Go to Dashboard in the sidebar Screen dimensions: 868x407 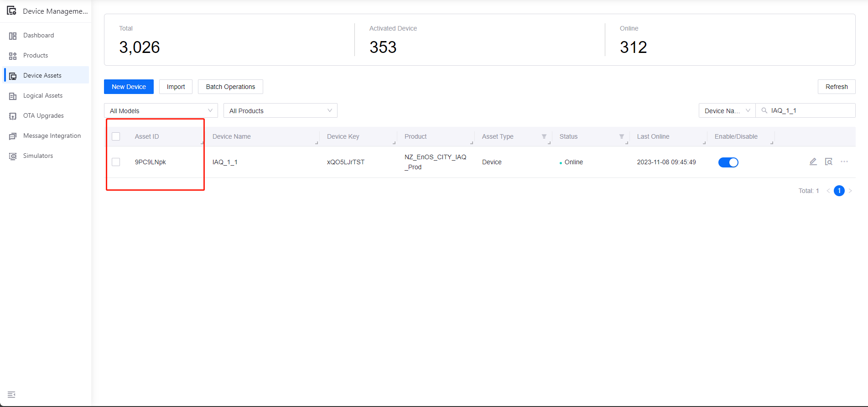pyautogui.click(x=38, y=35)
